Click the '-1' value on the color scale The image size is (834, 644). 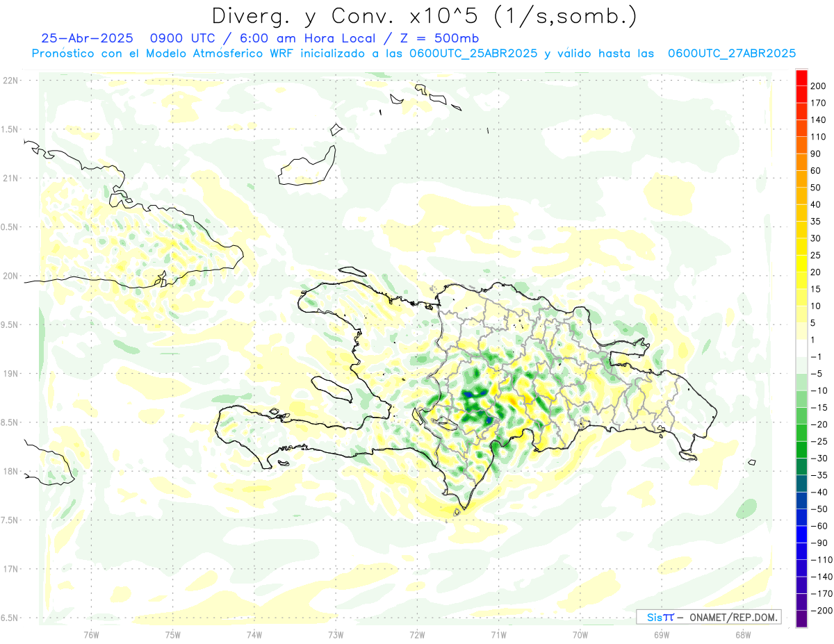tap(817, 356)
